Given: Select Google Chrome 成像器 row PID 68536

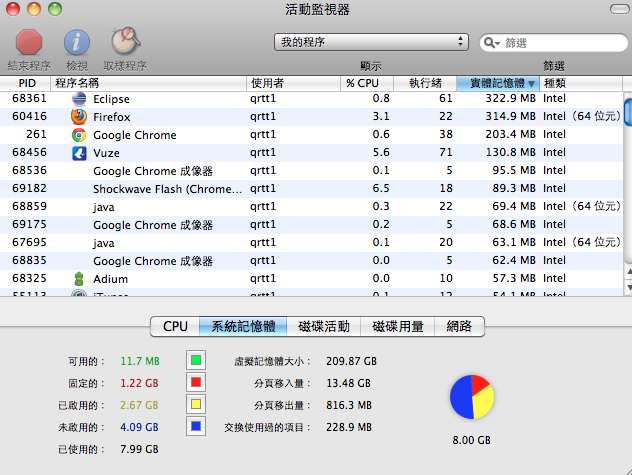Looking at the screenshot, I should click(x=311, y=171).
